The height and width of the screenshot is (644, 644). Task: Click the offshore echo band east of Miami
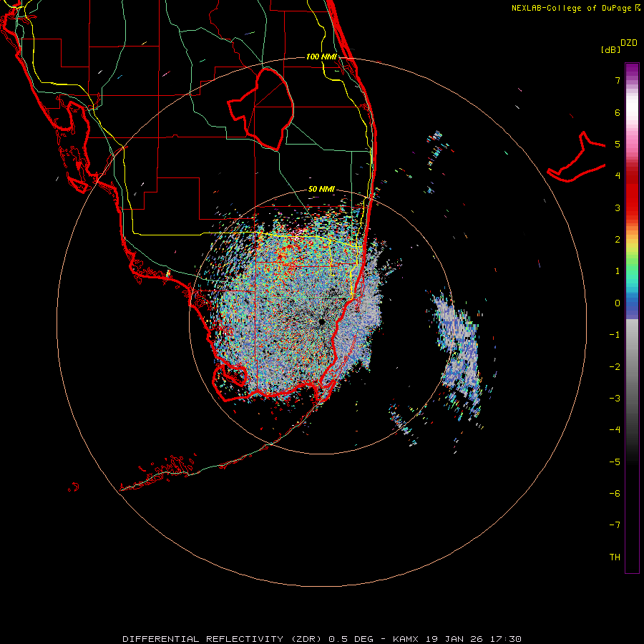coord(460,353)
